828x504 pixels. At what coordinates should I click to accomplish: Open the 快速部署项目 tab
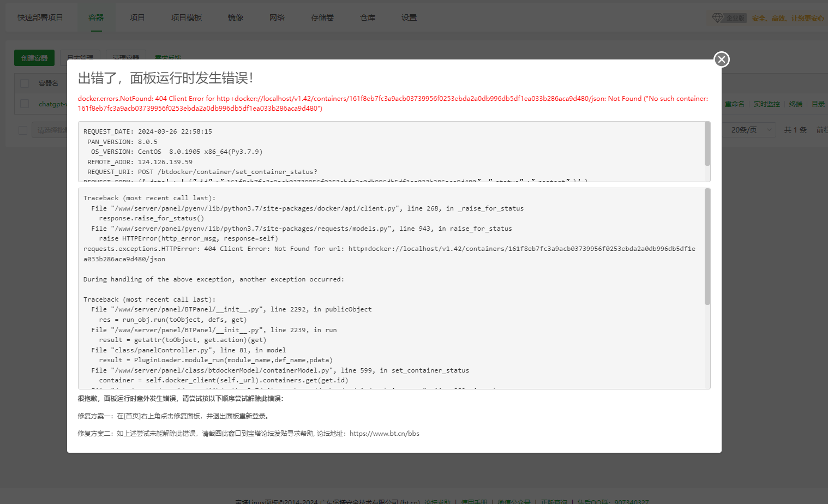40,17
